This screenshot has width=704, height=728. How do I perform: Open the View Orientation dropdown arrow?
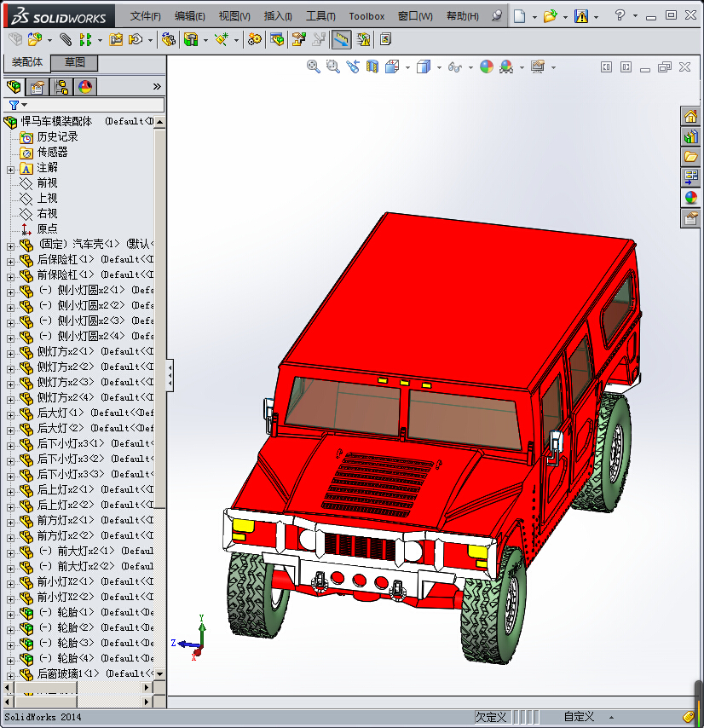pos(407,68)
